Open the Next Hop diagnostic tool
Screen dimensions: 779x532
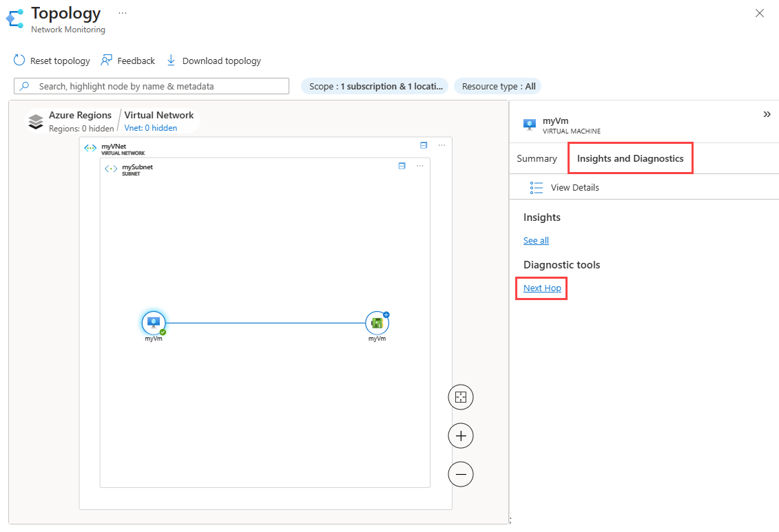pos(542,288)
